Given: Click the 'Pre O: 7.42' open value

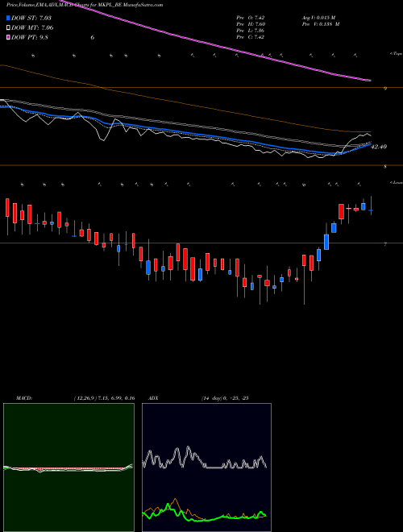Looking at the screenshot, I should point(251,18).
